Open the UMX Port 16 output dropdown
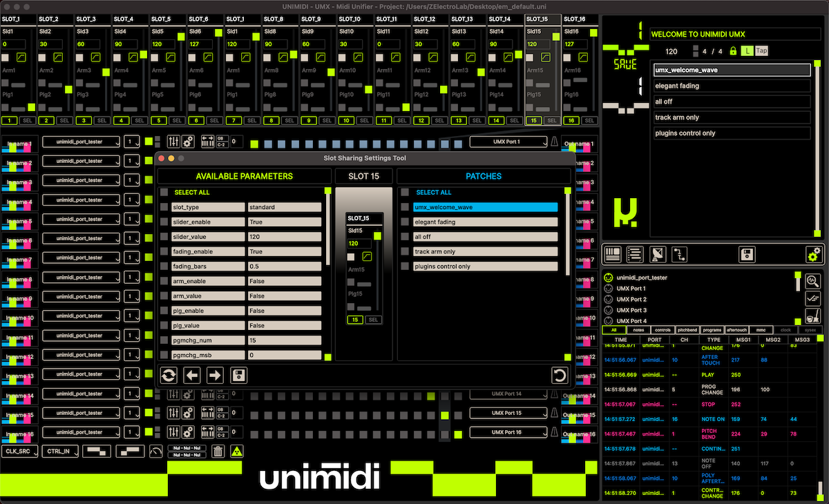Viewport: 829px width, 504px height. (x=508, y=432)
